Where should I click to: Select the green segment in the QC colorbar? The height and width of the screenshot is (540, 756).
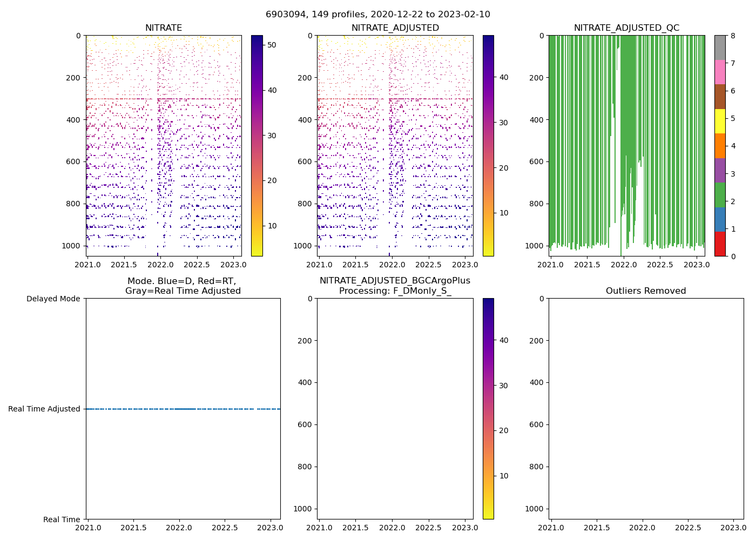pyautogui.click(x=720, y=195)
